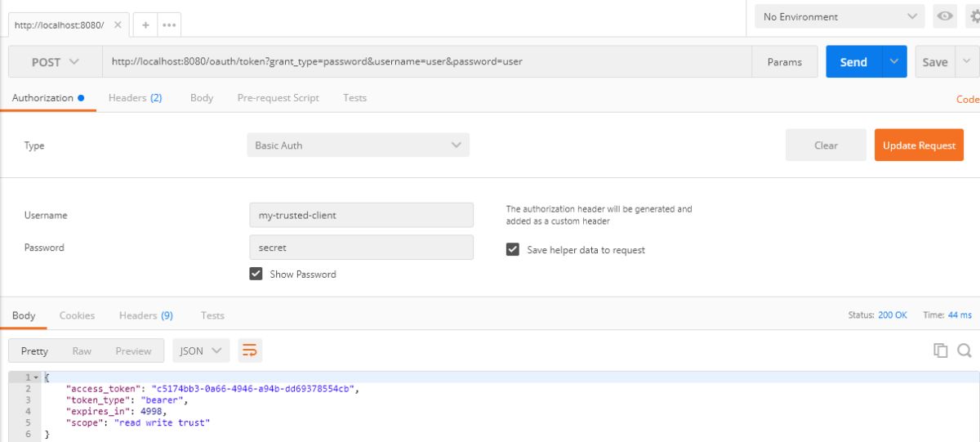The height and width of the screenshot is (442, 980).
Task: Switch to the Pre-request Script tab
Action: [x=278, y=97]
